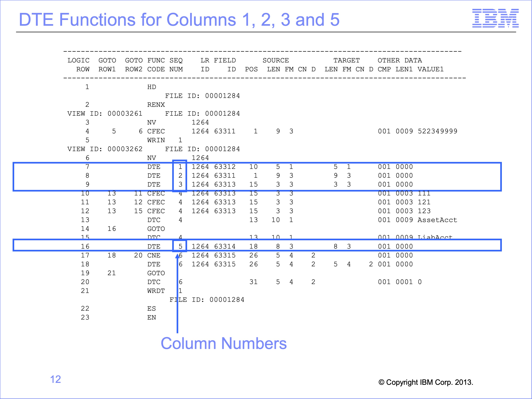Click the "© Copyright IBM Corp. 2013." text
The width and height of the screenshot is (532, 399).
426,382
